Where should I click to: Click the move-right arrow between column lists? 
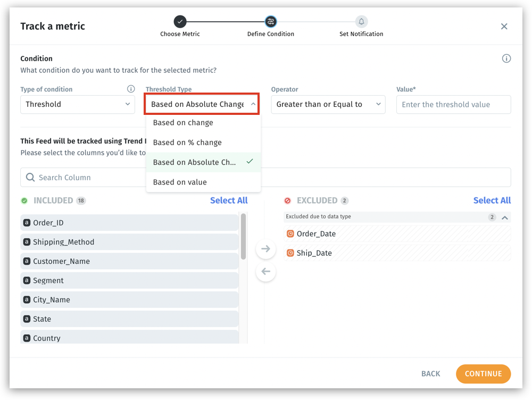tap(266, 249)
